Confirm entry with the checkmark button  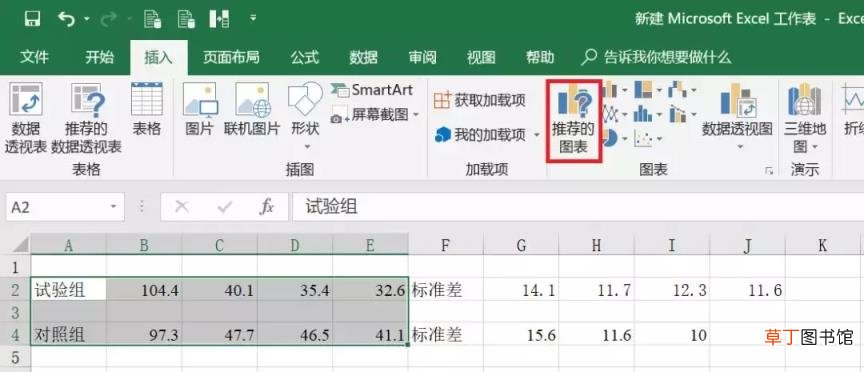pos(224,207)
